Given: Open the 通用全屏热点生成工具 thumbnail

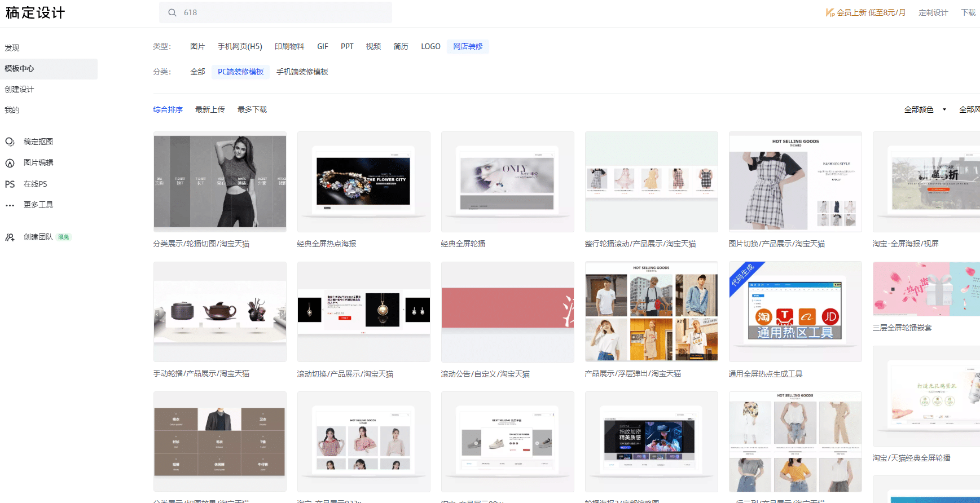Looking at the screenshot, I should click(796, 312).
